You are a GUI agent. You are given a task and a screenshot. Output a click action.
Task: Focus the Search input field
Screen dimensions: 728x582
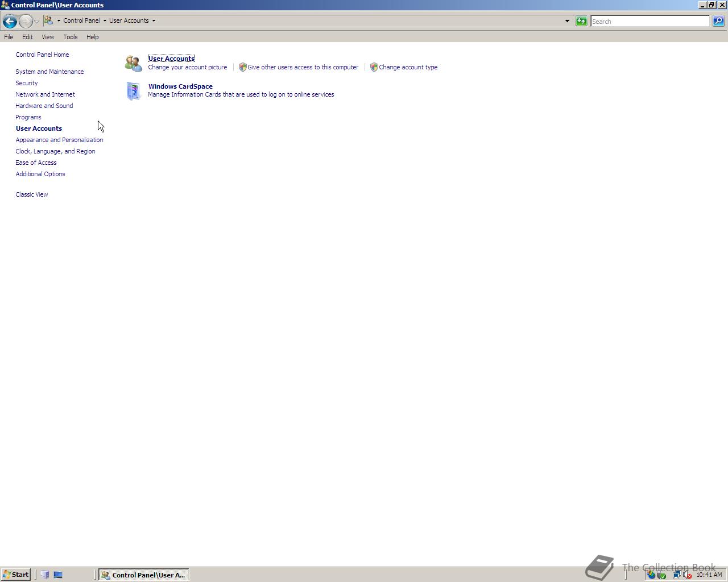(x=650, y=21)
